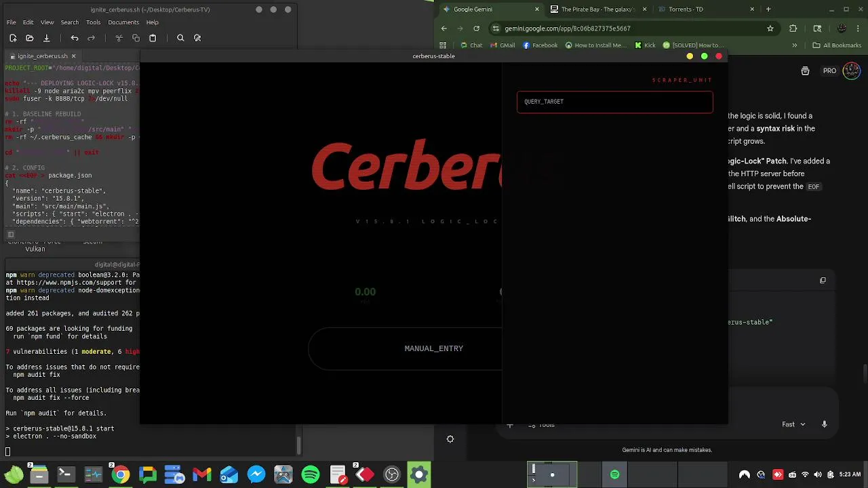
Task: Save the ignite_cerberus.sh document
Action: coord(46,38)
